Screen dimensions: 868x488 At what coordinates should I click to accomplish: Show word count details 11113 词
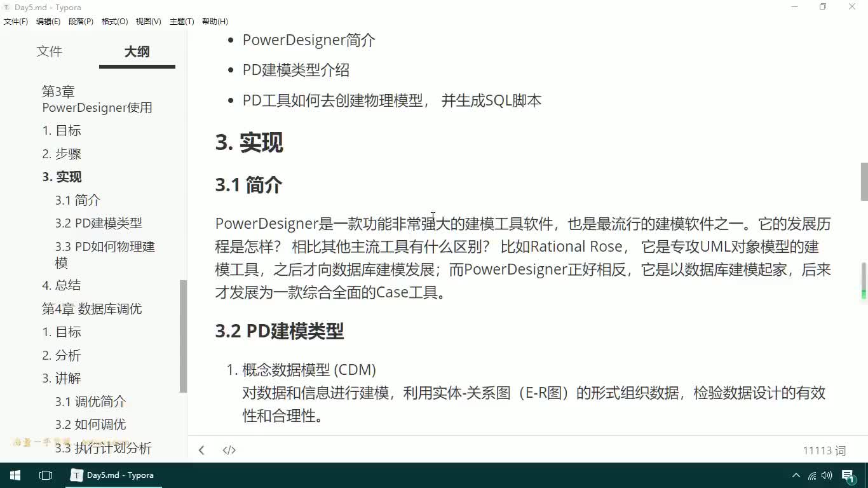click(824, 451)
